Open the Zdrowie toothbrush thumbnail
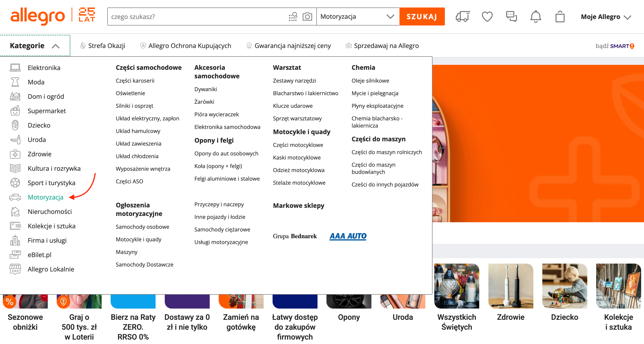 [511, 286]
